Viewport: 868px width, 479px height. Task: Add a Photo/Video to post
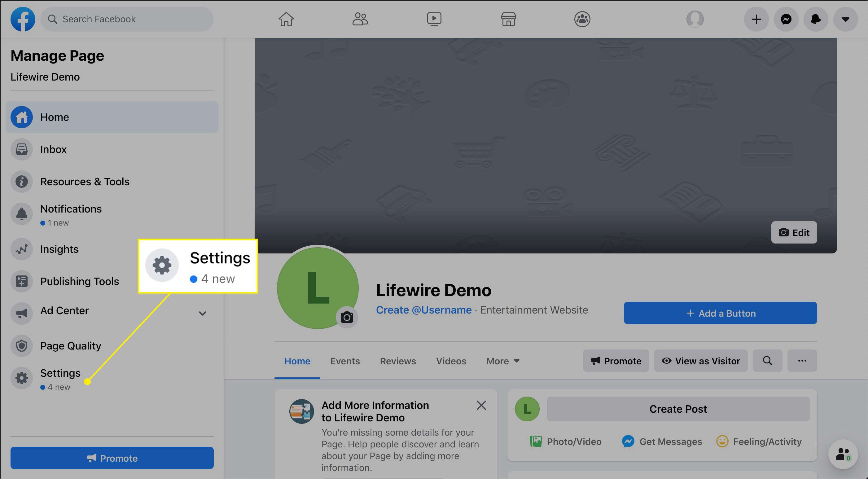(565, 442)
